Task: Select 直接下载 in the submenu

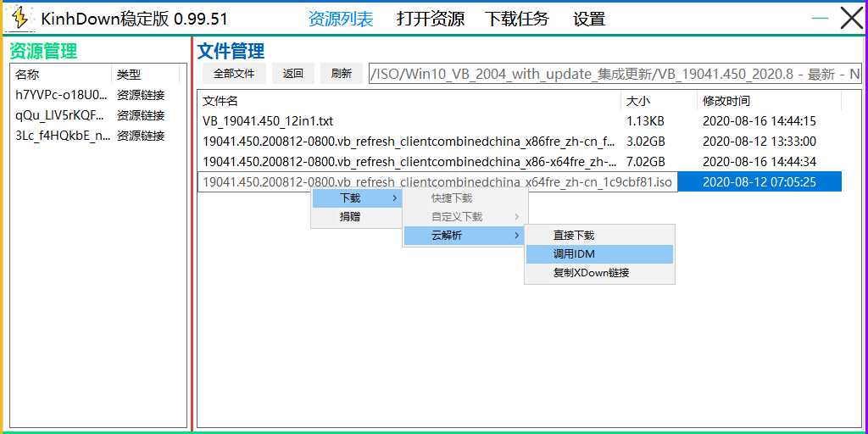Action: [x=574, y=236]
